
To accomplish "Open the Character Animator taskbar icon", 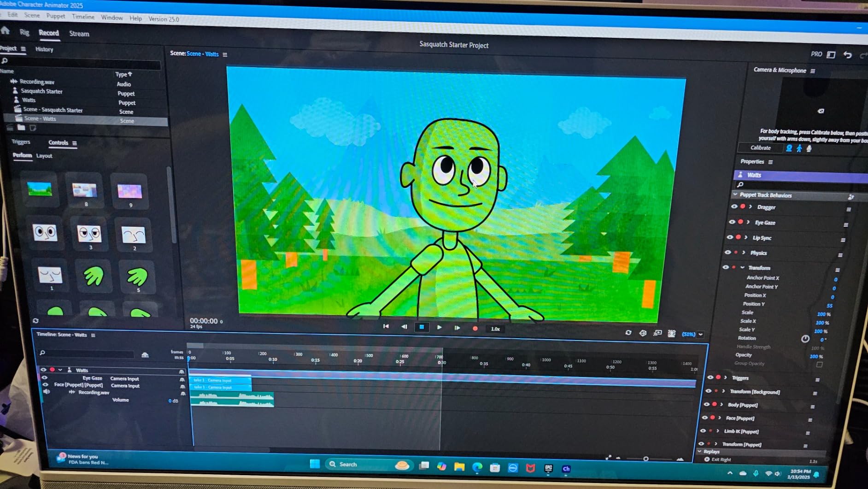I will (566, 469).
